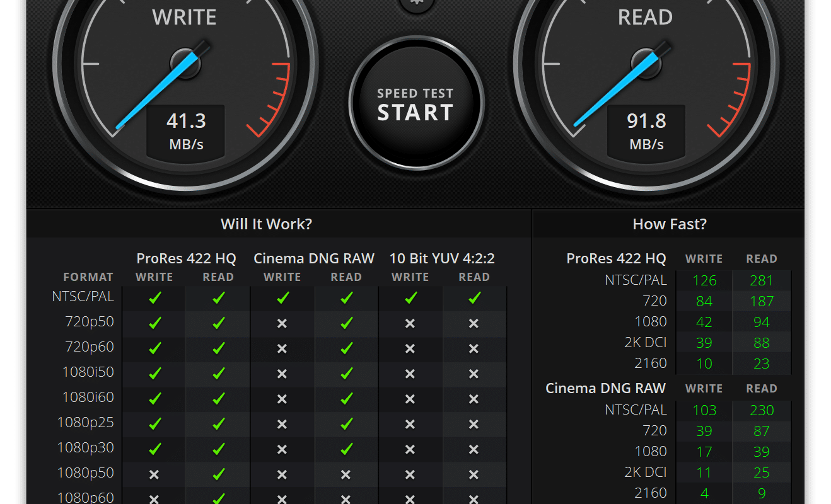Click the 187 read value for ProRes 720
This screenshot has height=504, width=831.
(x=762, y=302)
